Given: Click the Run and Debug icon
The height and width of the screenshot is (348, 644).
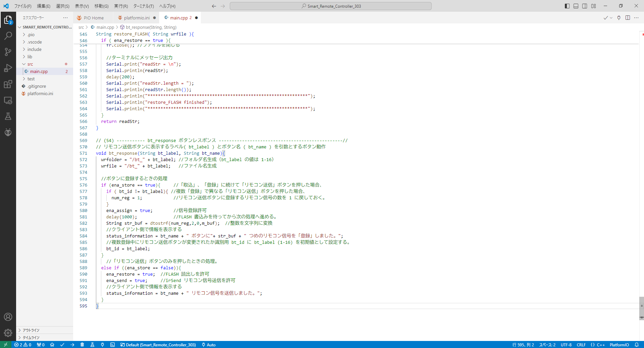Looking at the screenshot, I should (x=8, y=68).
